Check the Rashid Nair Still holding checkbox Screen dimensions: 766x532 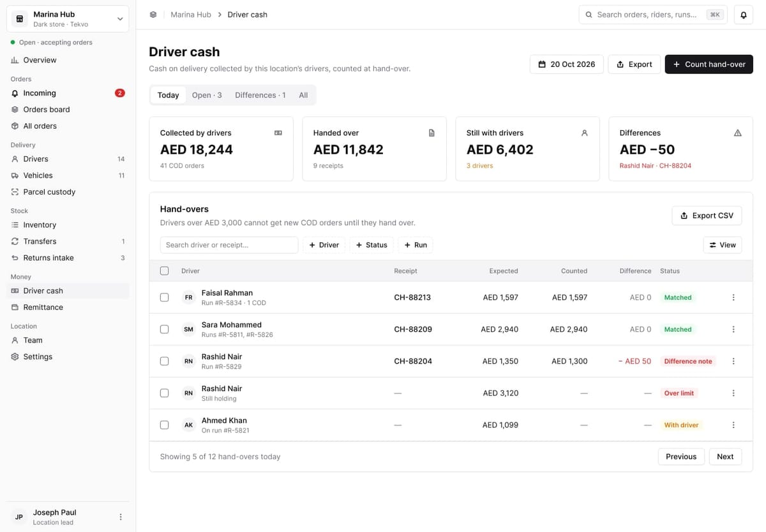[x=164, y=393]
